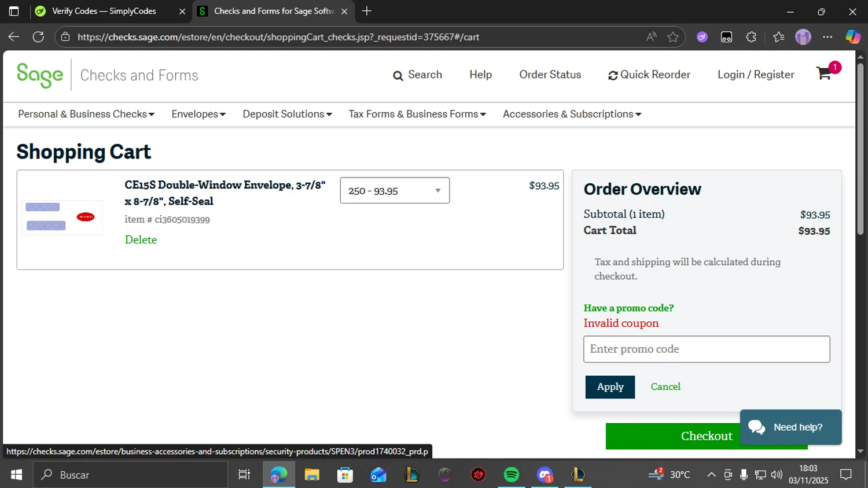Click the Cart Total $93.95 amount
868x488 pixels.
814,231
